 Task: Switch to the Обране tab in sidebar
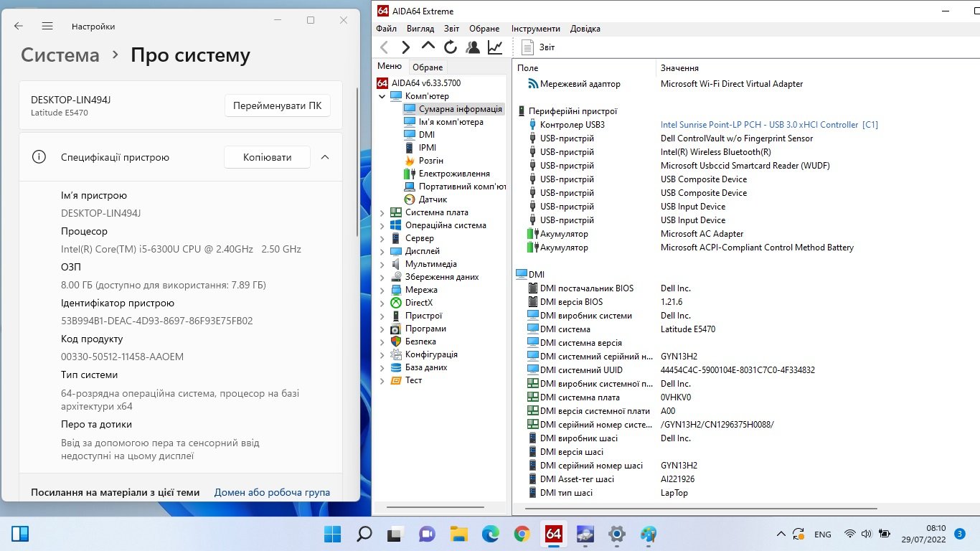428,67
